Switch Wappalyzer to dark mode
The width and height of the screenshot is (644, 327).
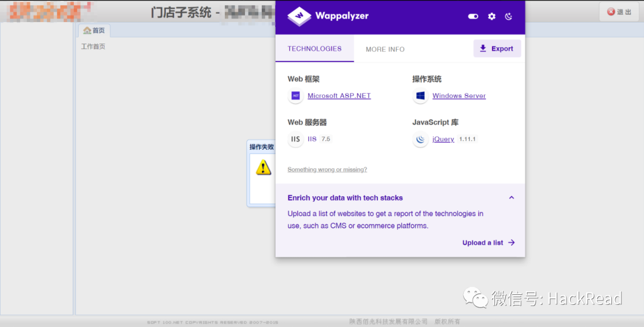pos(509,17)
